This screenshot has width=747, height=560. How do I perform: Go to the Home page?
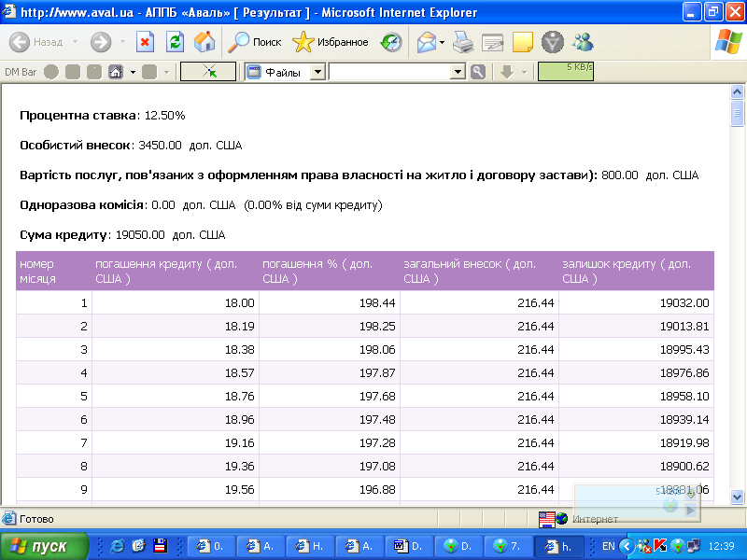pos(204,42)
